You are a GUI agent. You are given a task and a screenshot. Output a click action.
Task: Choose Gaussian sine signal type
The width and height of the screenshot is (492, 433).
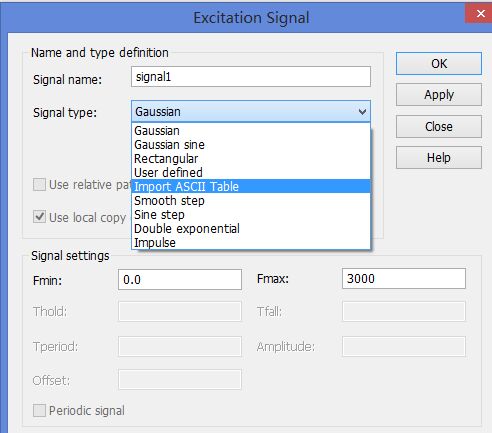251,145
